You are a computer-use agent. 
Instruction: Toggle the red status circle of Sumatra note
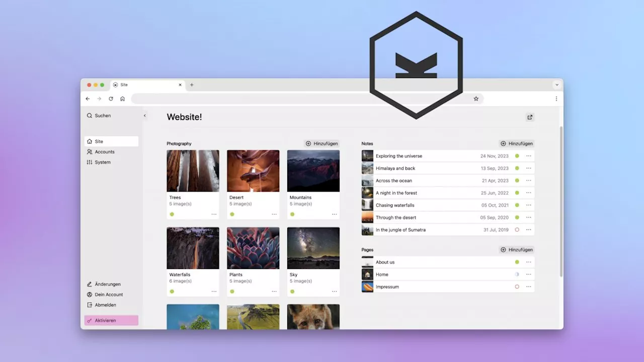point(517,230)
